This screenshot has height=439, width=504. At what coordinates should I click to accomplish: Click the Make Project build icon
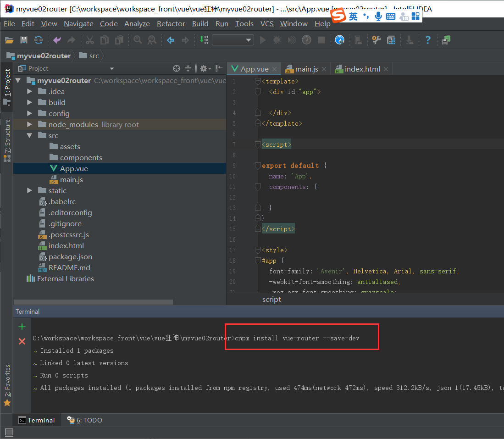pyautogui.click(x=204, y=40)
